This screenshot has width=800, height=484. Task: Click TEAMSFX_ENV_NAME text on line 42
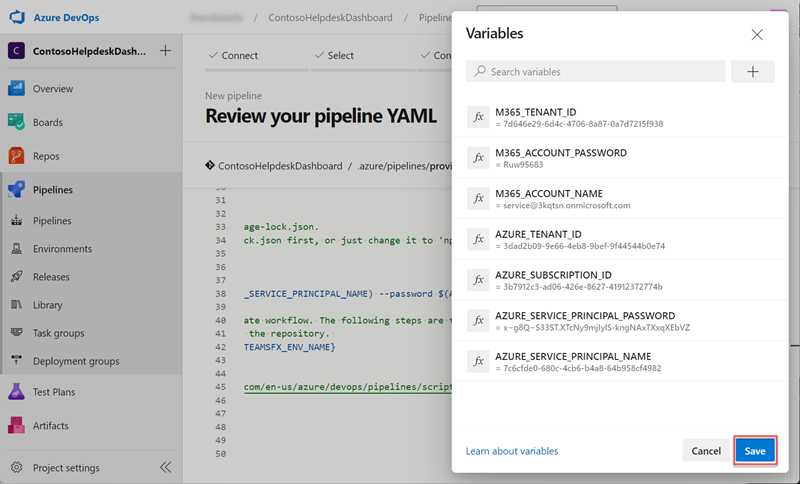coord(289,347)
